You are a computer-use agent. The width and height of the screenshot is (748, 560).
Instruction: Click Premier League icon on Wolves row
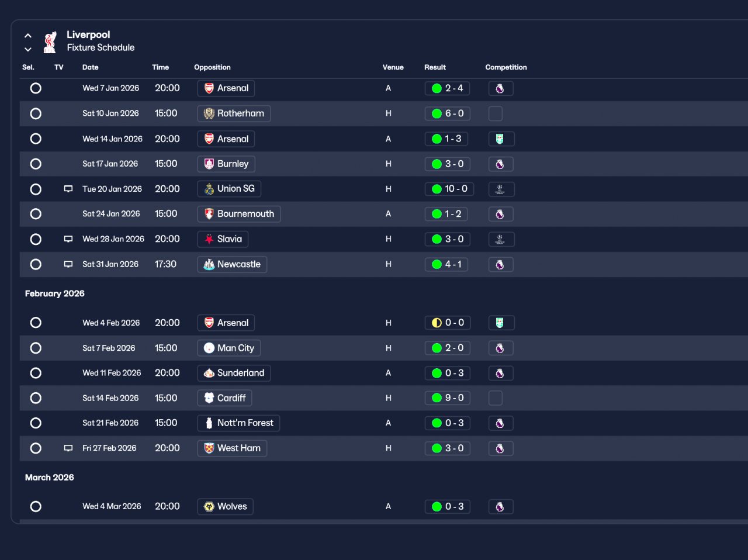[501, 507]
